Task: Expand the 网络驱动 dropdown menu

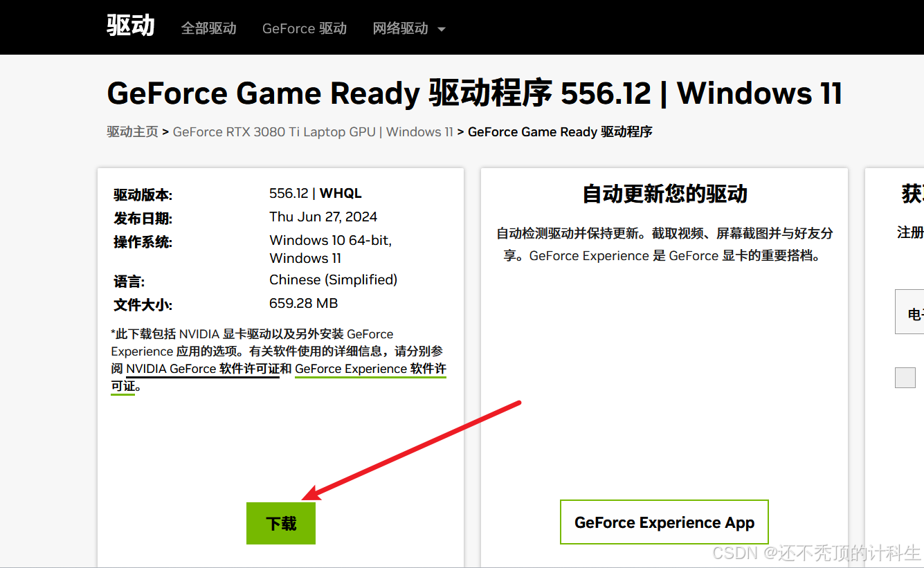Action: tap(409, 28)
